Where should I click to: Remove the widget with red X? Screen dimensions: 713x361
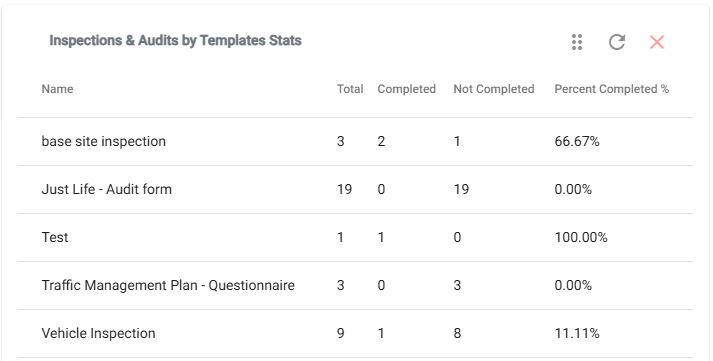657,42
